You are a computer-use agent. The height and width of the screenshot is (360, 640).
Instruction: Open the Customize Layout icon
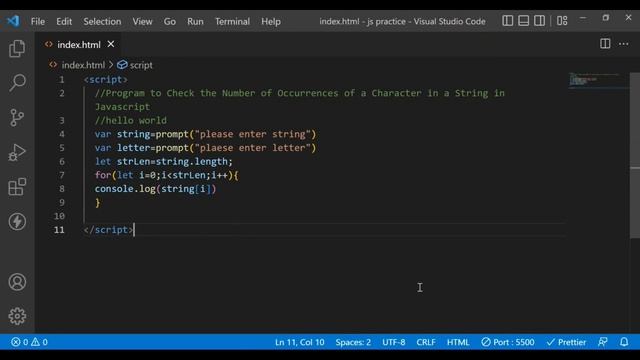point(562,21)
